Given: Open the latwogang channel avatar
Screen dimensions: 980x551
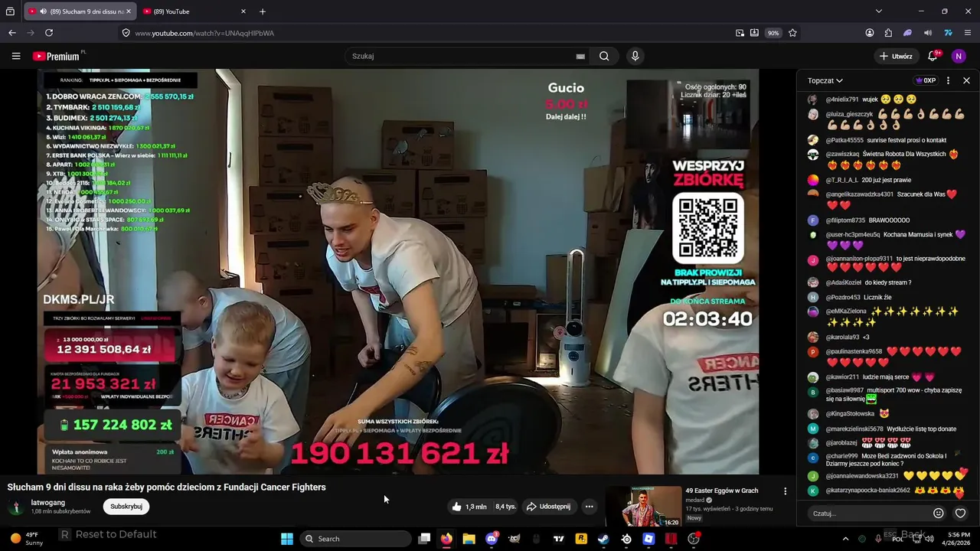Looking at the screenshot, I should tap(15, 507).
